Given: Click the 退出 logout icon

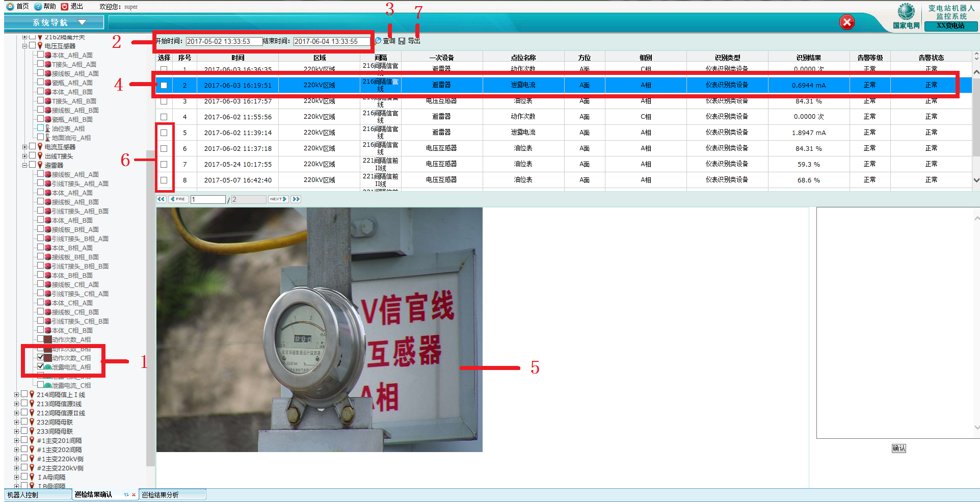Looking at the screenshot, I should [65, 7].
